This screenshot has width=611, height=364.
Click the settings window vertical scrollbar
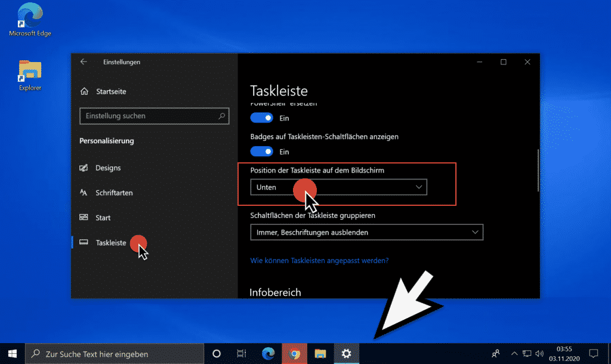pos(538,170)
